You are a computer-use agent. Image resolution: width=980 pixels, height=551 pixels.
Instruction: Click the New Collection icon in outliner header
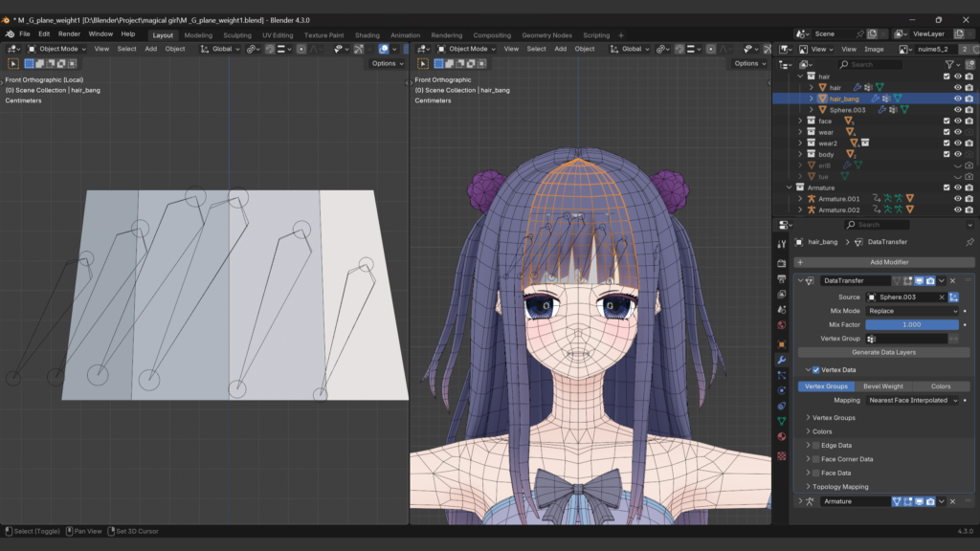(x=969, y=65)
